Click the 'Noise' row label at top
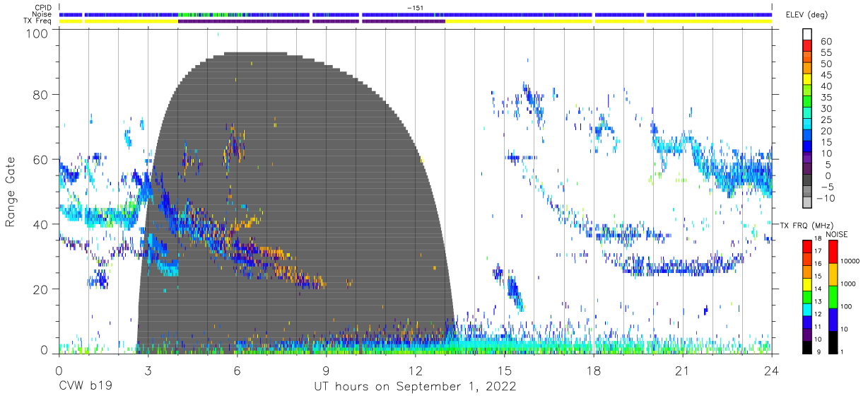Image resolution: width=868 pixels, height=401 pixels. pyautogui.click(x=42, y=14)
